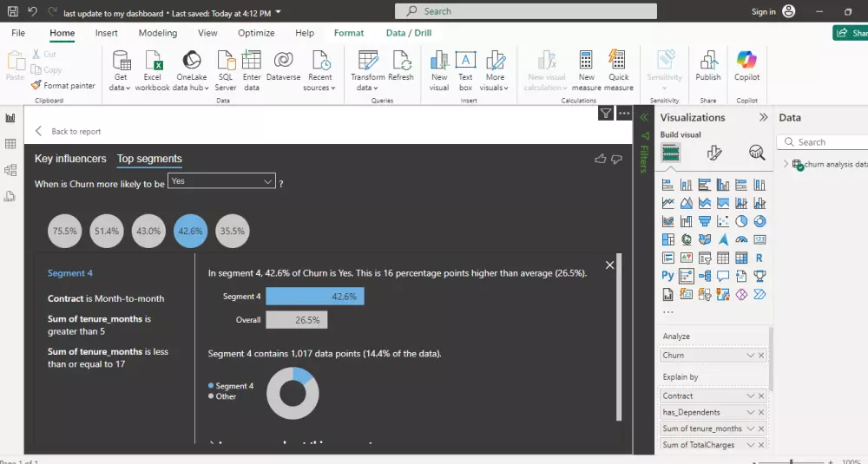Open Transform data dropdown

367,71
